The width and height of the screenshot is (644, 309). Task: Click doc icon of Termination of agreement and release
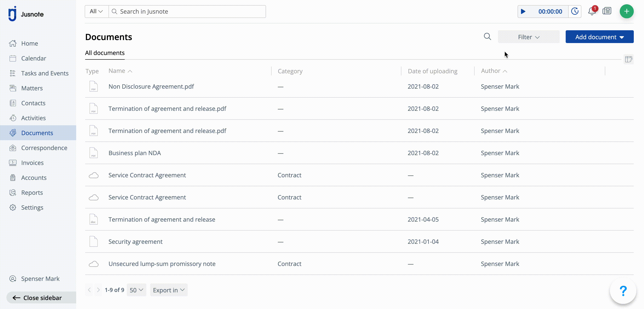(93, 219)
